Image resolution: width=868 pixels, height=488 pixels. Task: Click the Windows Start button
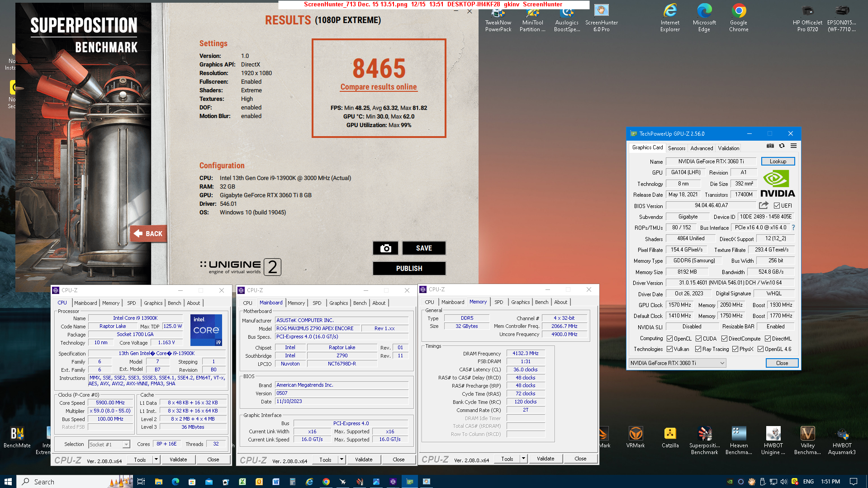pyautogui.click(x=8, y=482)
